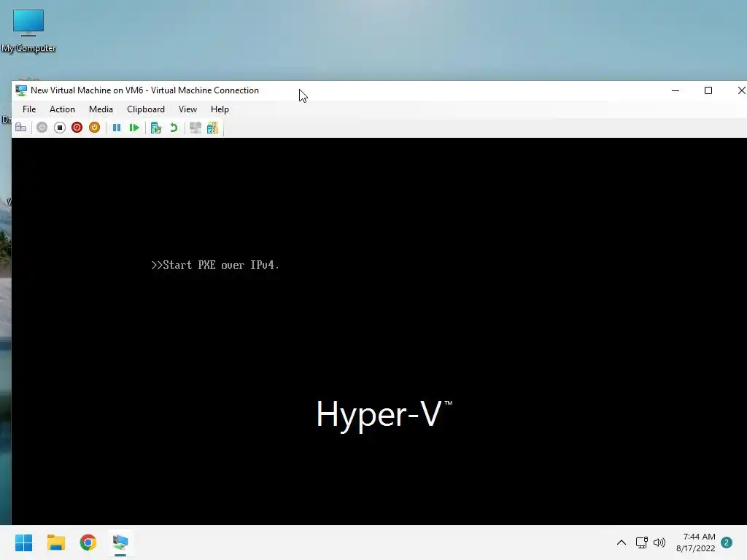Viewport: 747px width, 560px height.
Task: Open the share resources toolbar icon
Action: tap(212, 128)
